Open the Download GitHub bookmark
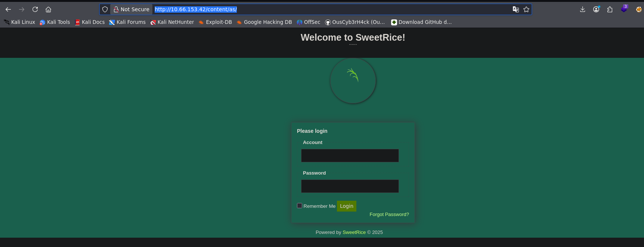The height and width of the screenshot is (247, 644). 421,22
